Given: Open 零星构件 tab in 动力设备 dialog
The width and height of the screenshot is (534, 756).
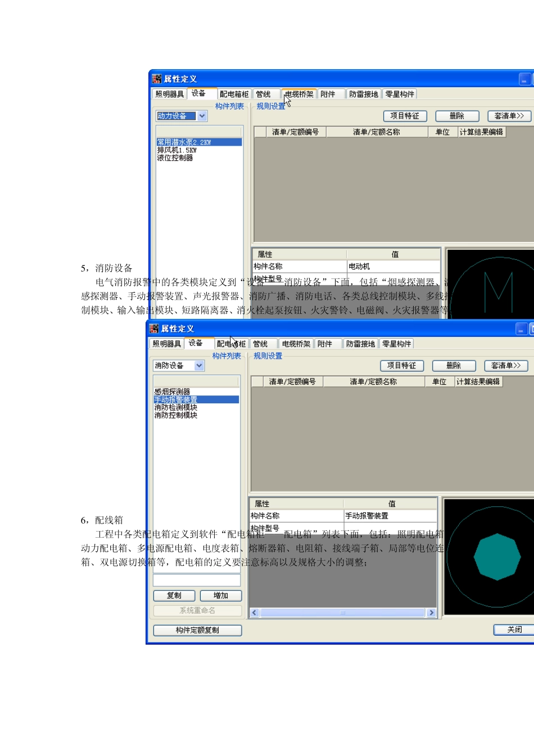Looking at the screenshot, I should pos(400,94).
